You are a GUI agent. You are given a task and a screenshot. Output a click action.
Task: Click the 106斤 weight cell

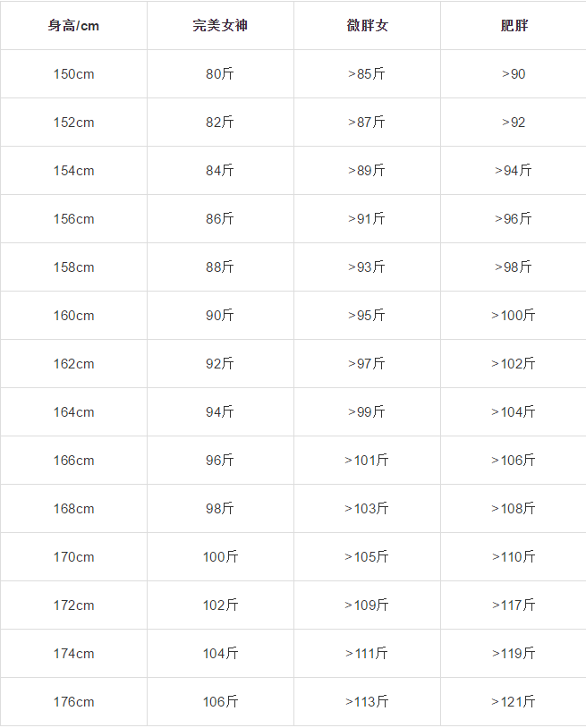click(x=220, y=702)
